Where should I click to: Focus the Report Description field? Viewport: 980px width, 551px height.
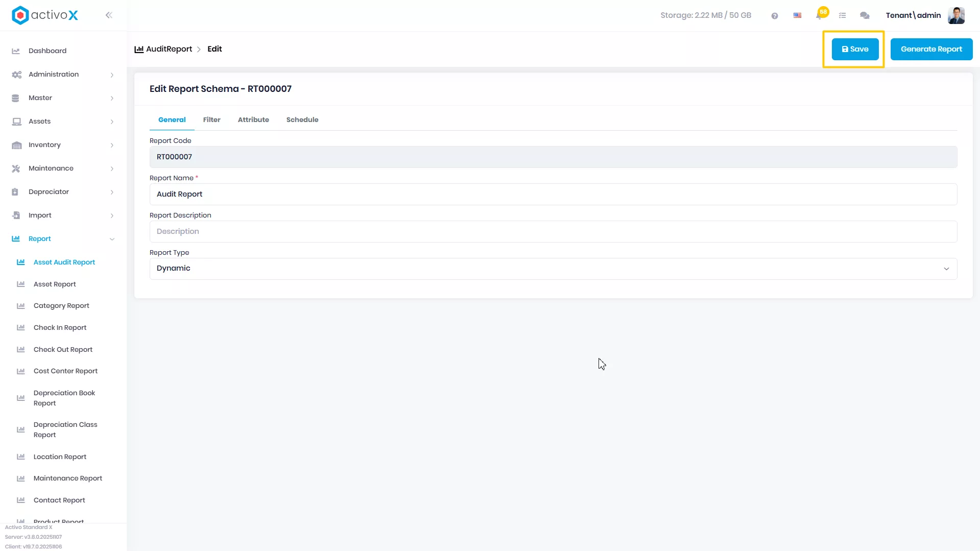553,231
